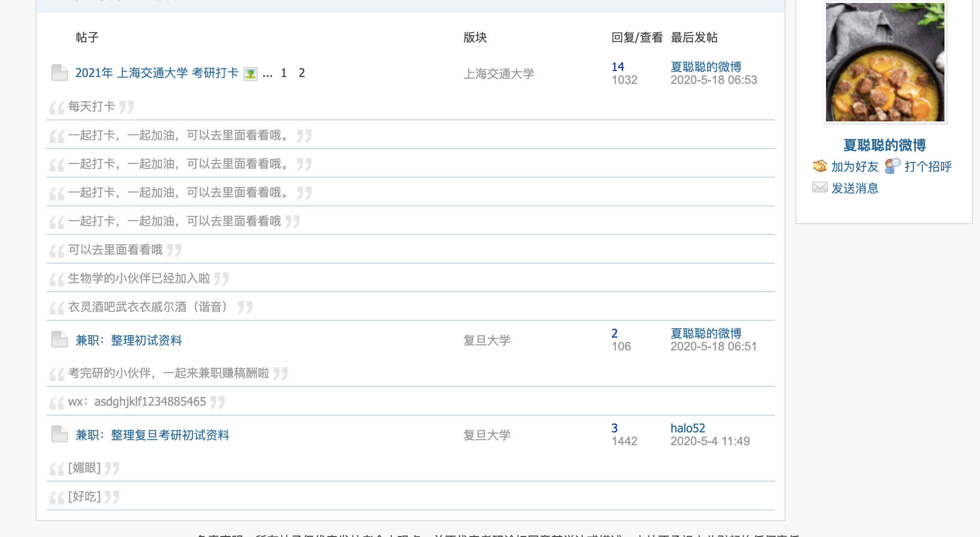Click the quoted reply 生物学的小伙伴已经加入啦
This screenshot has height=537, width=980.
(139, 278)
